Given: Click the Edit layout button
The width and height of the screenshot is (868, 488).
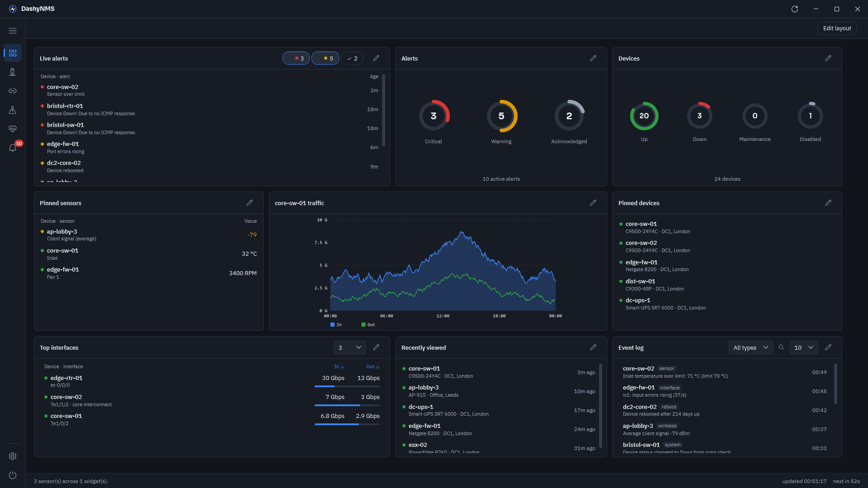Looking at the screenshot, I should pos(837,28).
